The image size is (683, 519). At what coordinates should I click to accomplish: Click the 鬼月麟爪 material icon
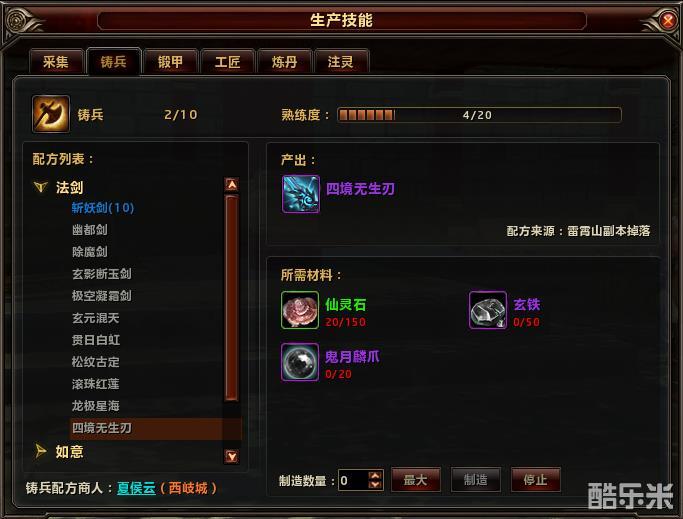pyautogui.click(x=300, y=362)
